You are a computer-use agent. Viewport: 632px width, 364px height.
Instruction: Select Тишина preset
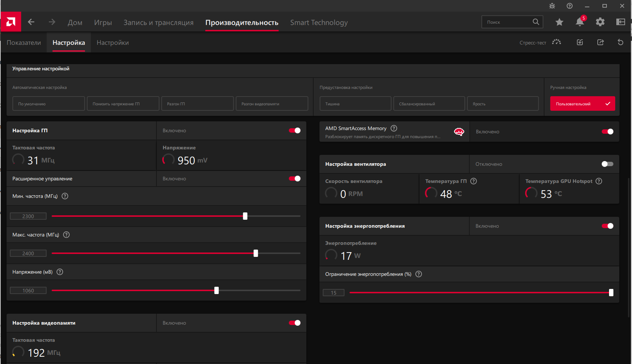(355, 103)
